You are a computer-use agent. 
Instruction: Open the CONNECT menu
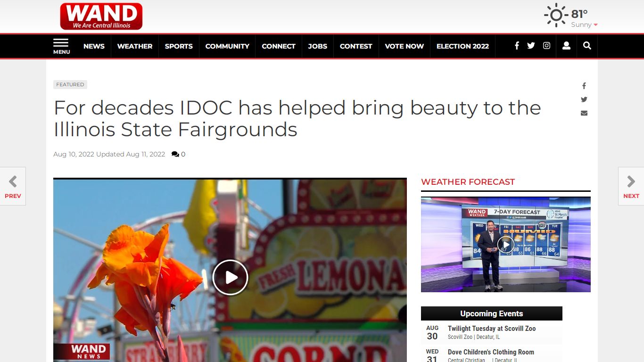coord(279,46)
